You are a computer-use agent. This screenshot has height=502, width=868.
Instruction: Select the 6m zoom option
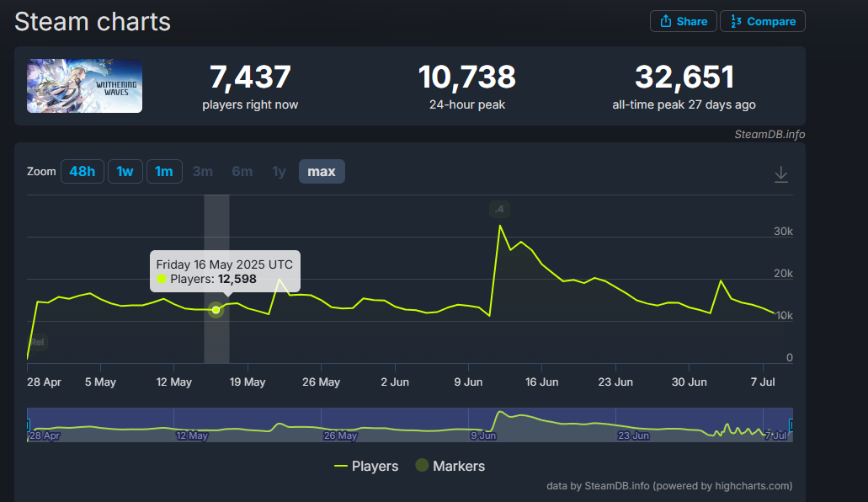(242, 171)
